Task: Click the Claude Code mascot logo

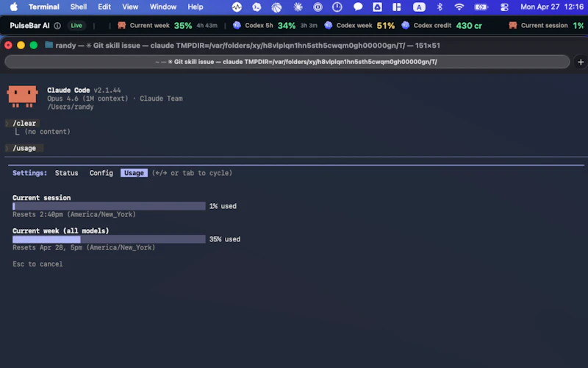Action: click(x=22, y=96)
